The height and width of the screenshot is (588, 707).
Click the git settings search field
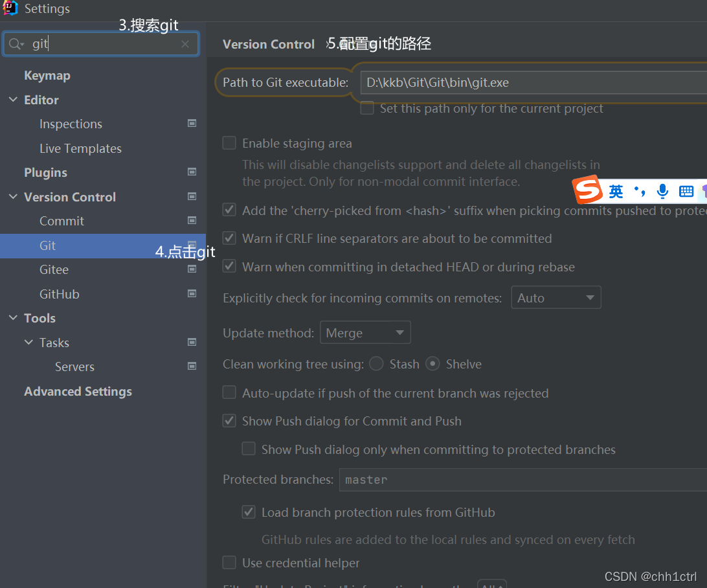101,44
